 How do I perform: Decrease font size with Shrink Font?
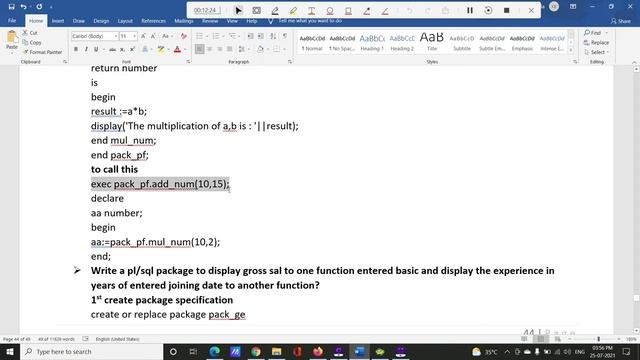click(153, 36)
